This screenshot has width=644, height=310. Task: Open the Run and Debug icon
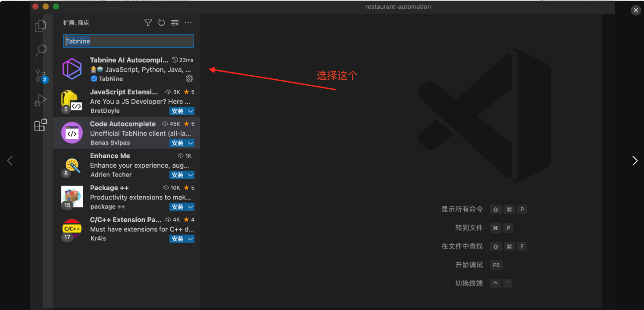point(40,100)
